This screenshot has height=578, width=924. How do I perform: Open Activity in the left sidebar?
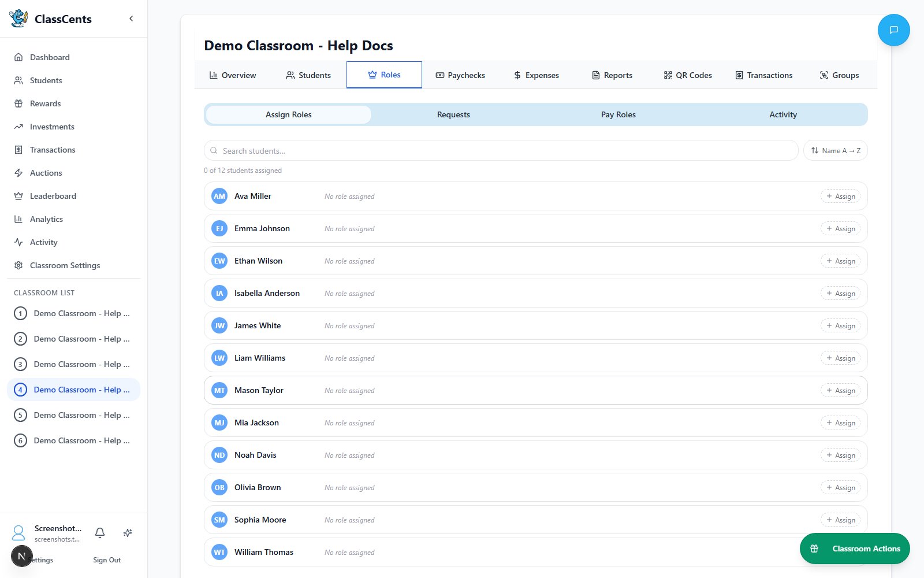(x=73, y=242)
